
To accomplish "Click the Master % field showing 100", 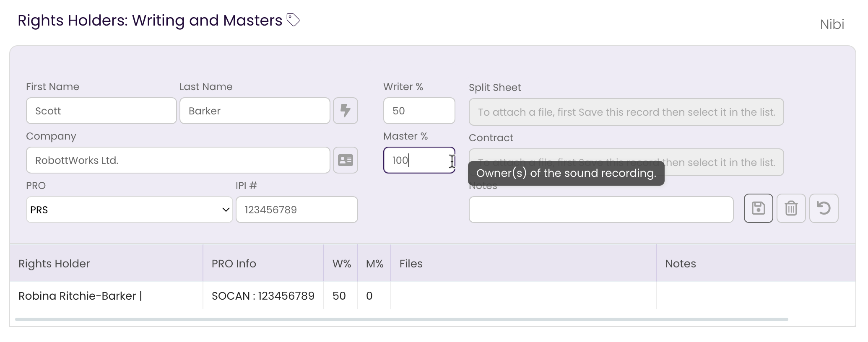I will tap(419, 160).
